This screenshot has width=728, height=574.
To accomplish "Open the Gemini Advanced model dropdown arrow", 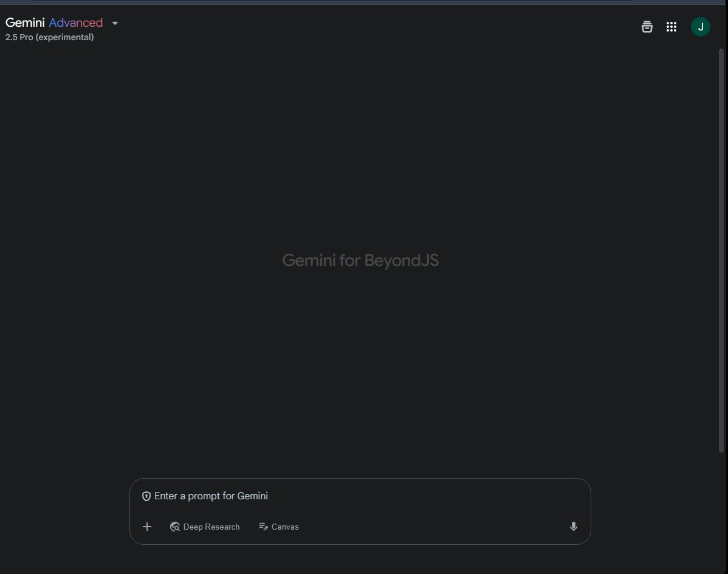I will (x=115, y=23).
